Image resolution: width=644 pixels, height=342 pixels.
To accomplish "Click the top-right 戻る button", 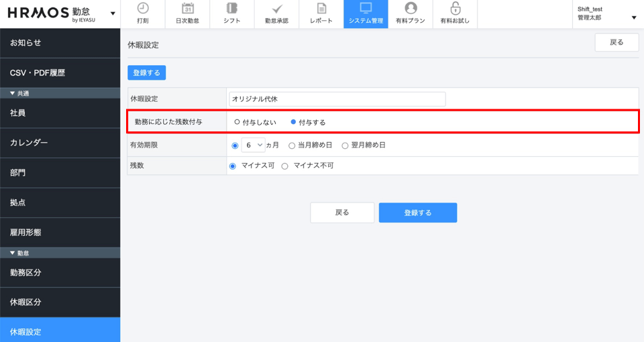I will 616,42.
